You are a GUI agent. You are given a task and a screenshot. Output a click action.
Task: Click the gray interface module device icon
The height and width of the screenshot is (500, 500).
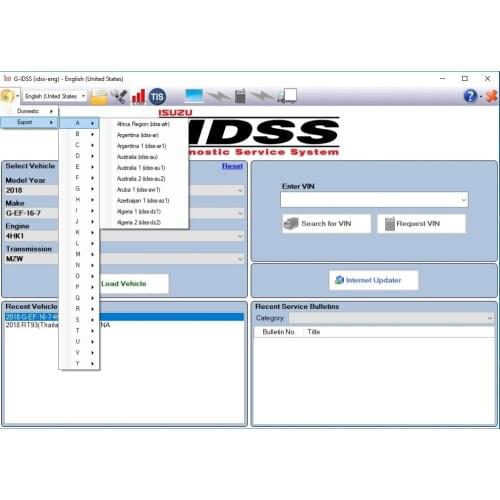240,96
